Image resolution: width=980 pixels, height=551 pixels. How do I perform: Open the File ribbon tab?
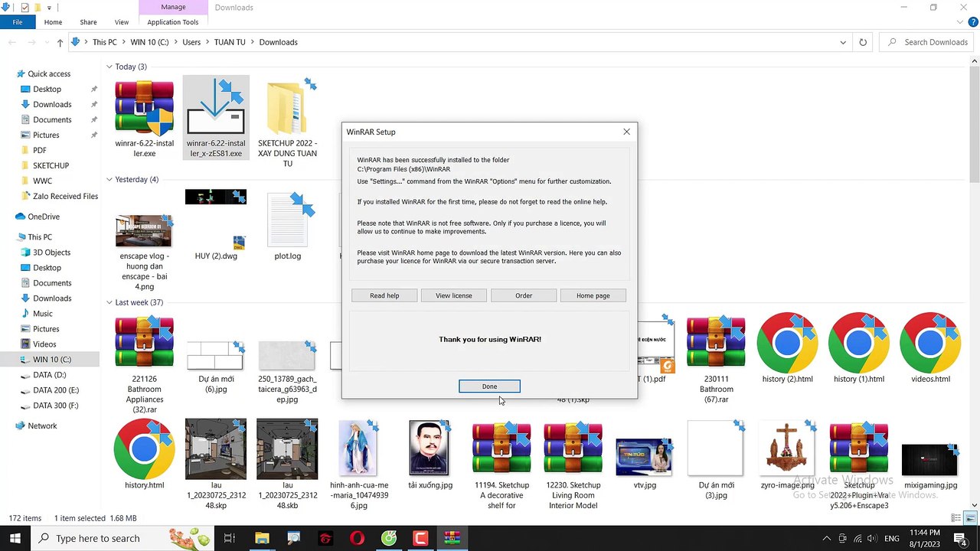point(17,22)
